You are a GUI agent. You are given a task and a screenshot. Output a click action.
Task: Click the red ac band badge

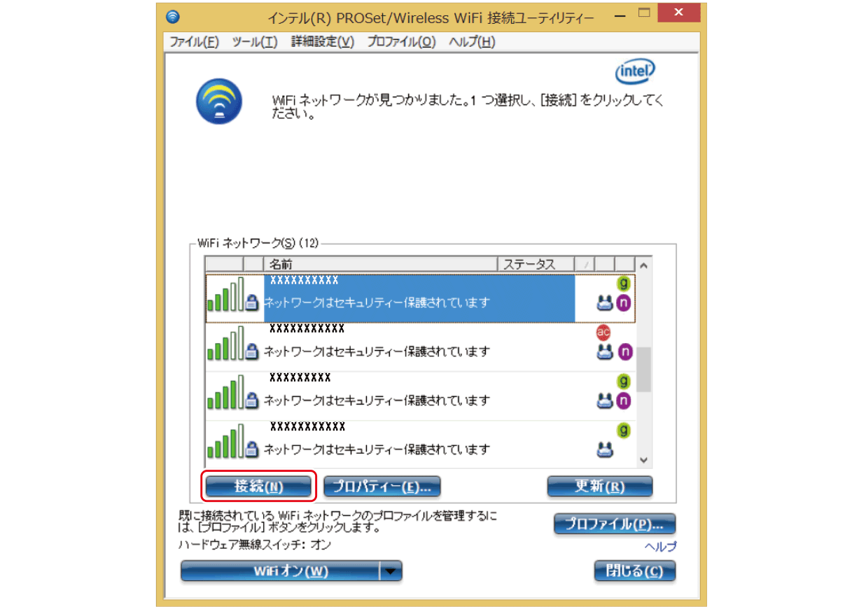pyautogui.click(x=603, y=332)
